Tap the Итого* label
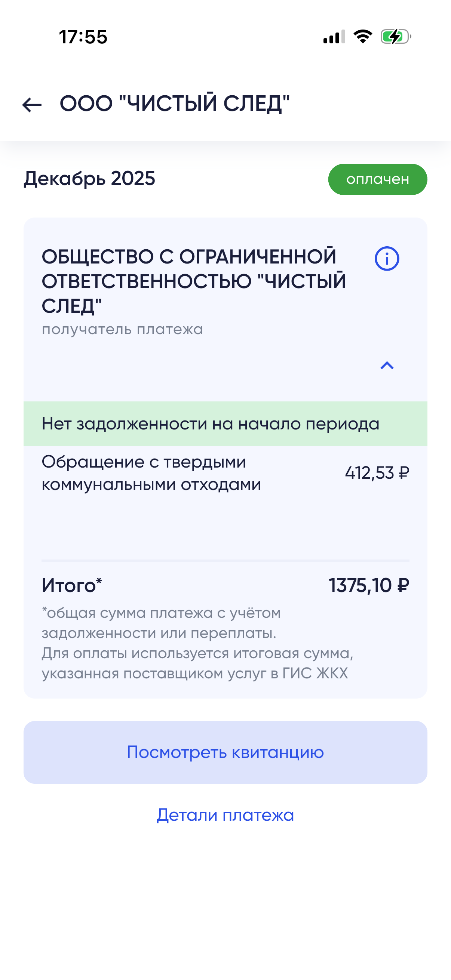The image size is (451, 980). point(72,585)
